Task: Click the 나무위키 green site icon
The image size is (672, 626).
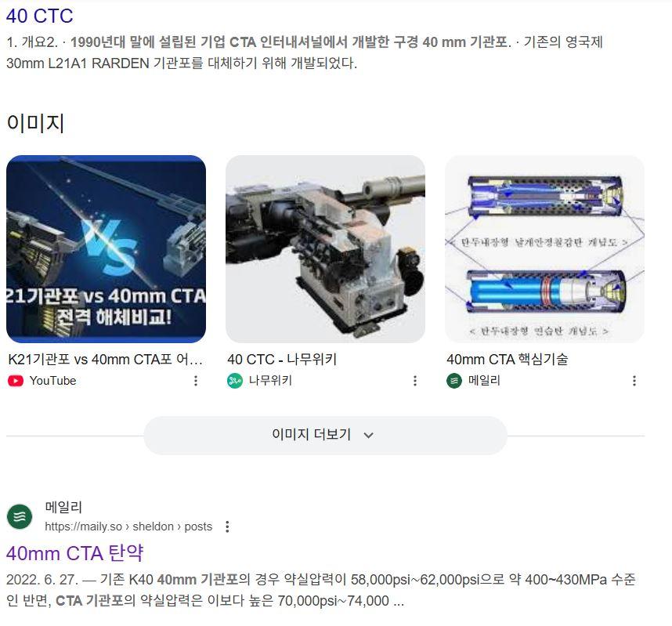Action: click(235, 381)
